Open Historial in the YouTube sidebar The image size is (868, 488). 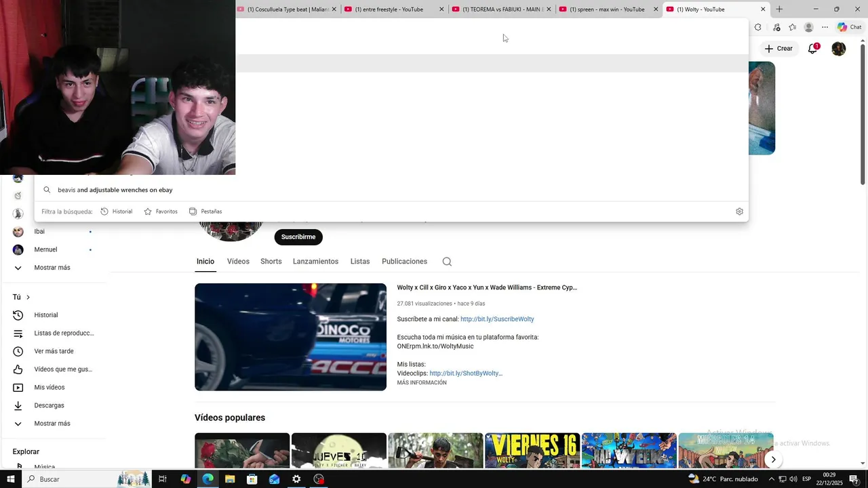tap(53, 315)
